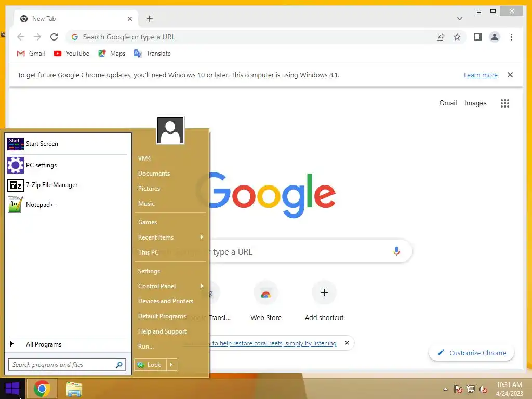
Task: Go forward in Chrome
Action: pyautogui.click(x=37, y=37)
